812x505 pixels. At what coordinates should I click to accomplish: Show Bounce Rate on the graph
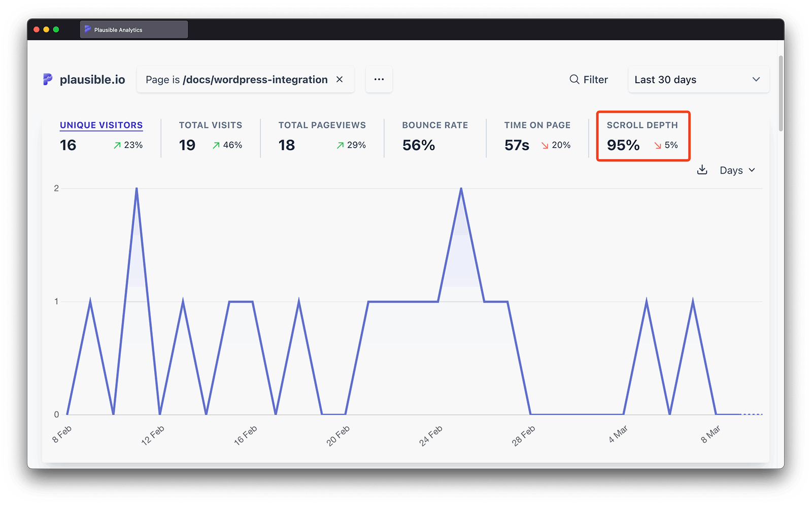[435, 125]
